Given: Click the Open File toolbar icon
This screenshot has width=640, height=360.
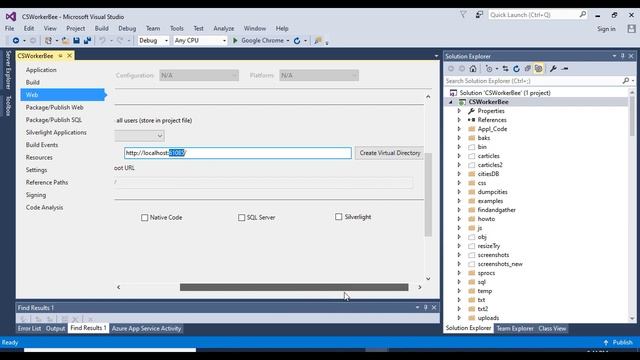Looking at the screenshot, I should pos(65,40).
